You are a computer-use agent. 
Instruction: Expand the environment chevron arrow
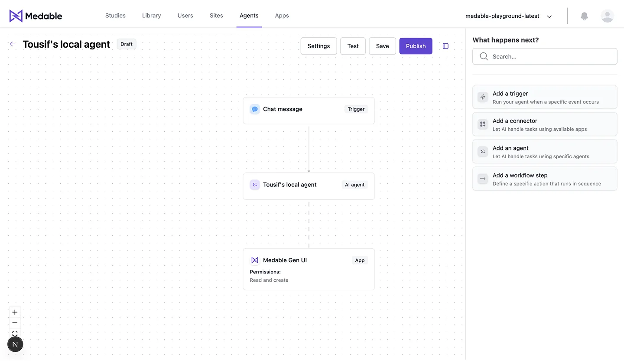coord(549,16)
